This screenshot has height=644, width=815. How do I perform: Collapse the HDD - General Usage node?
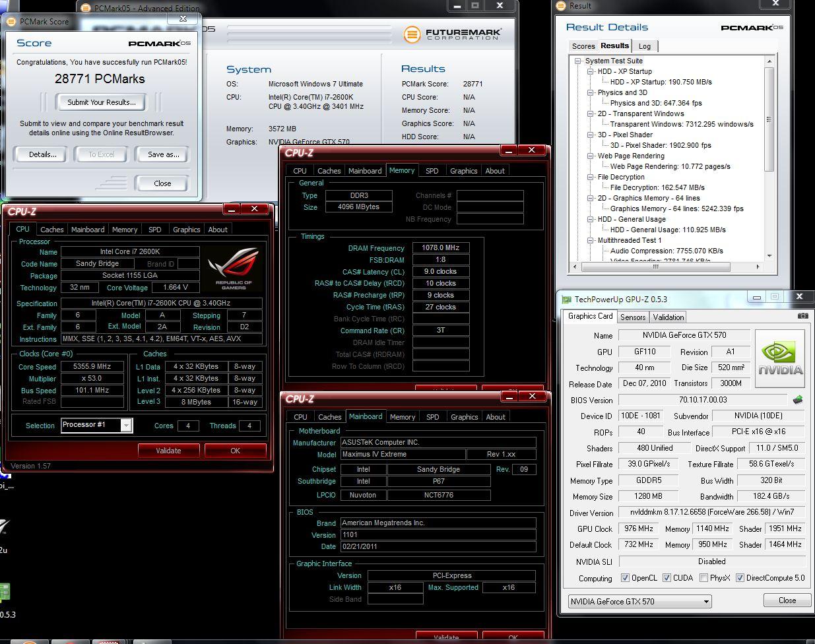(591, 219)
